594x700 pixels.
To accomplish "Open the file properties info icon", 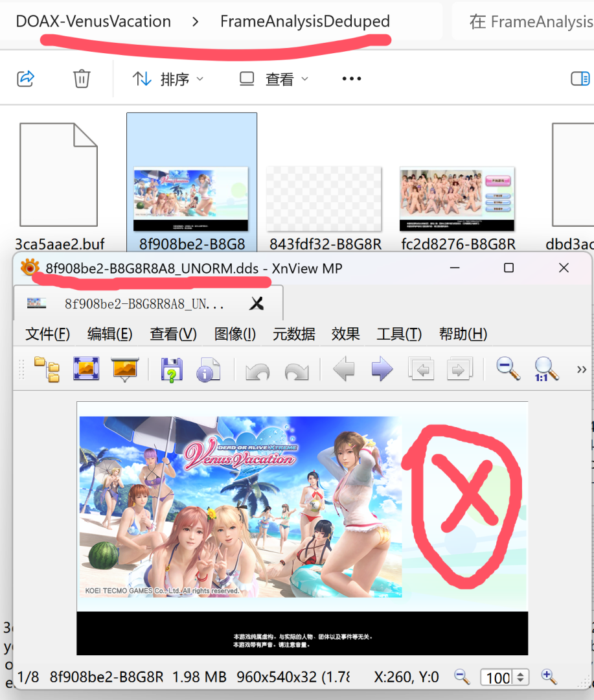I will coord(209,369).
